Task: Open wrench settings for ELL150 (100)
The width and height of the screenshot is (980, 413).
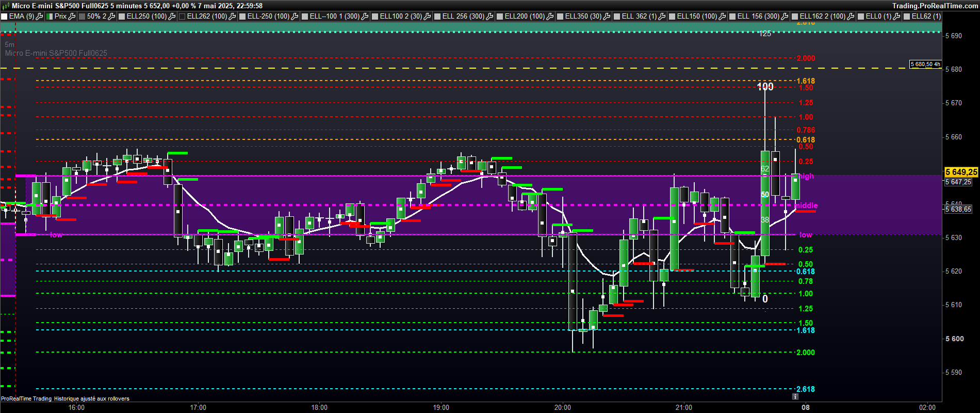Action: point(723,16)
